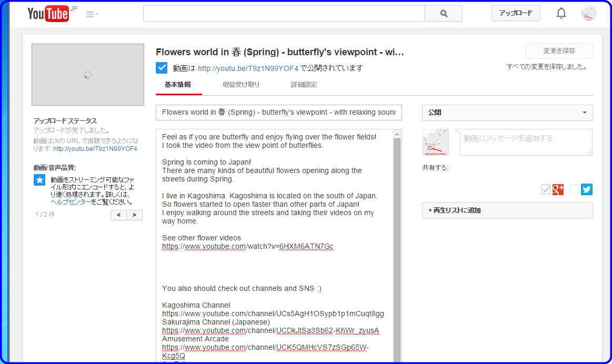Click the 動画/音声品質 heading
612x364 pixels.
(55, 168)
